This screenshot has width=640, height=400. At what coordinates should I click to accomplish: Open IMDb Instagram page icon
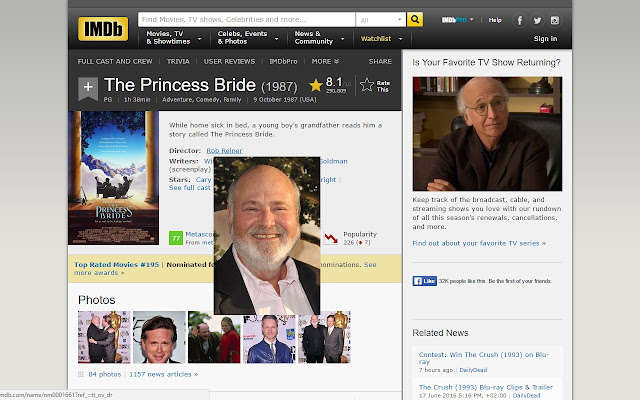point(554,20)
